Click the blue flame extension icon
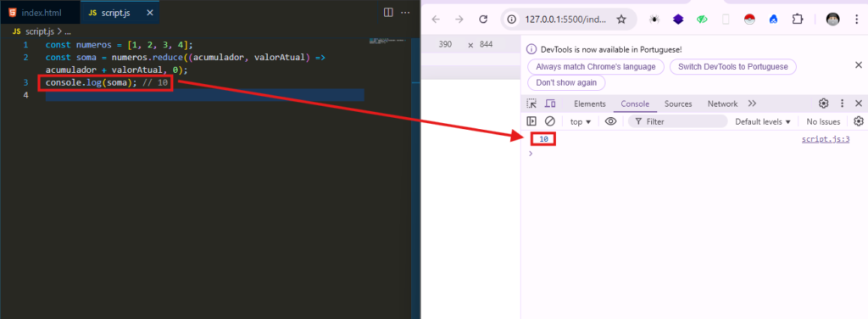Image resolution: width=868 pixels, height=319 pixels. tap(773, 20)
